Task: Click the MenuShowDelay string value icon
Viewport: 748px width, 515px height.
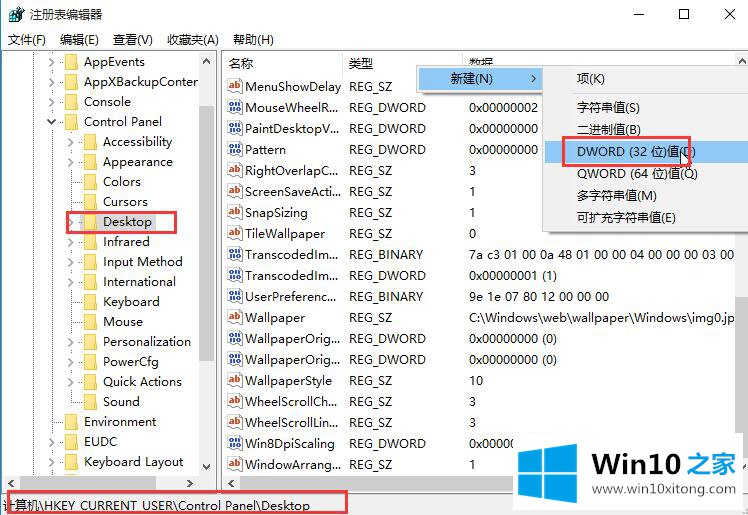Action: (x=234, y=86)
